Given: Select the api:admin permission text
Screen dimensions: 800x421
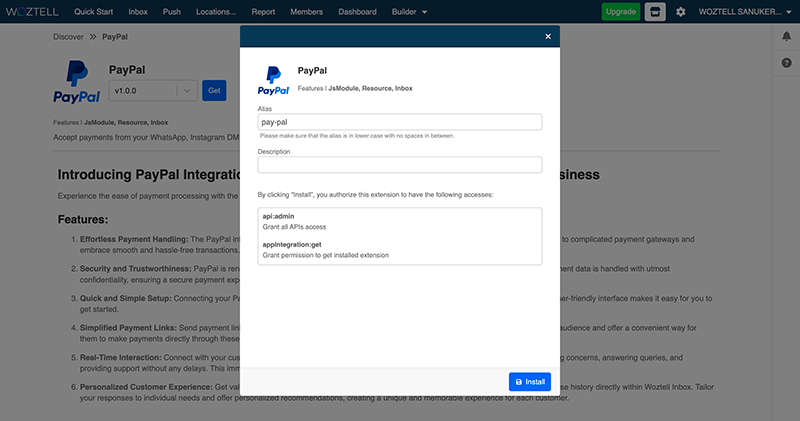Looking at the screenshot, I should point(279,216).
